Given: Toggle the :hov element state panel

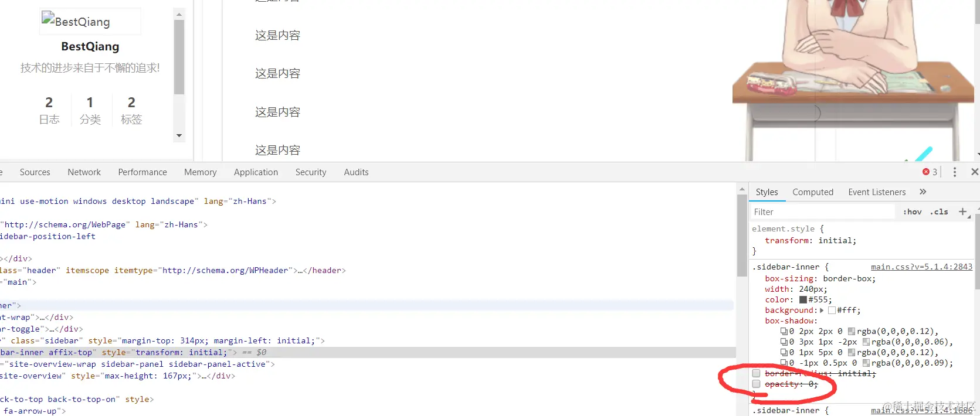Looking at the screenshot, I should click(912, 212).
